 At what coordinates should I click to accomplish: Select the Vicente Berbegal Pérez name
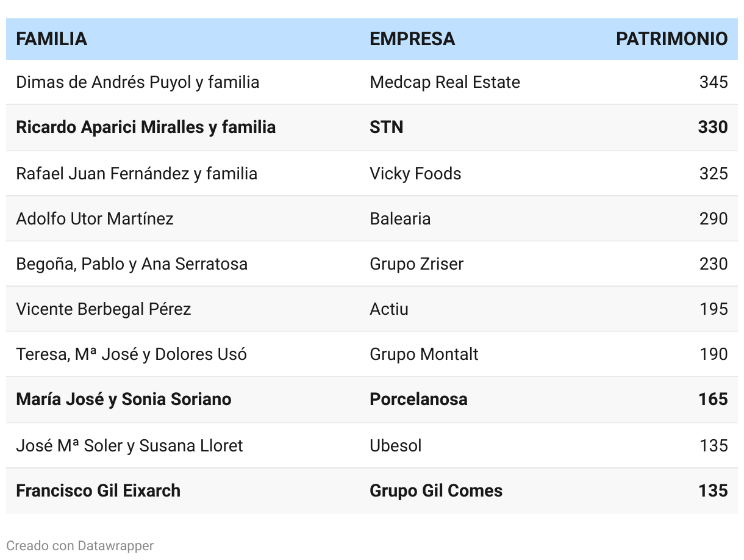click(x=104, y=309)
